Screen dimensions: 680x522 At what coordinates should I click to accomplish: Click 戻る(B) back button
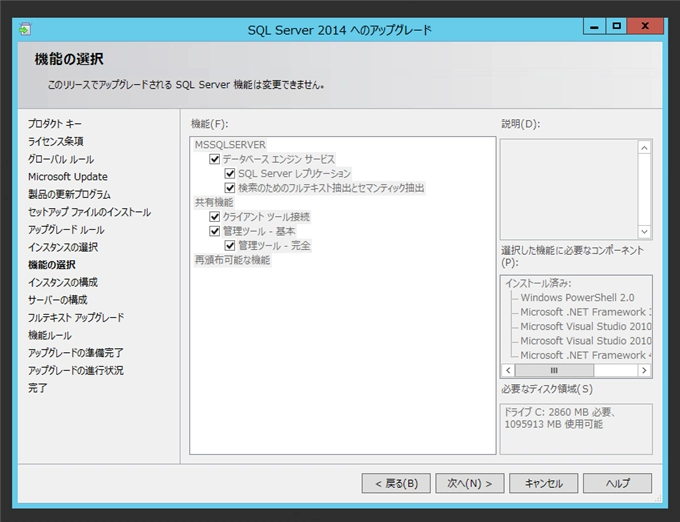(x=396, y=483)
